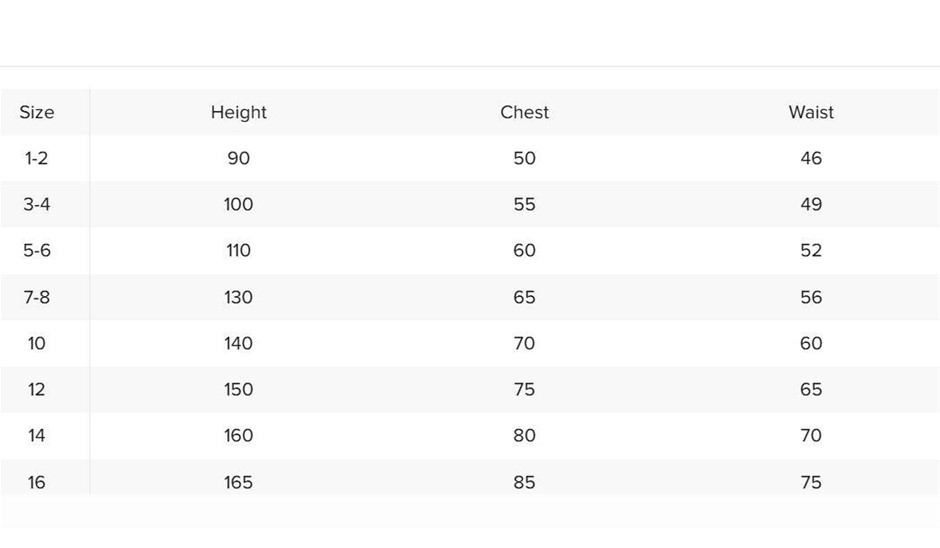Click size 14 in the Size column
Viewport: 940px width, 548px height.
pyautogui.click(x=37, y=435)
